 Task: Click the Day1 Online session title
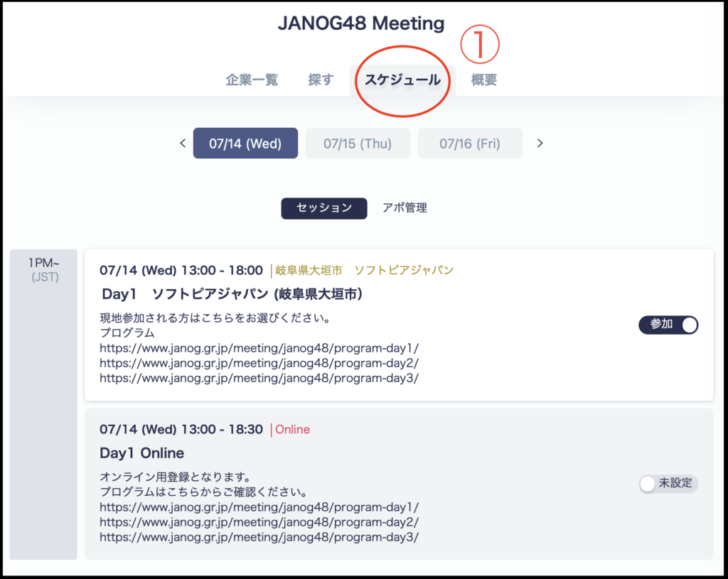[x=141, y=453]
